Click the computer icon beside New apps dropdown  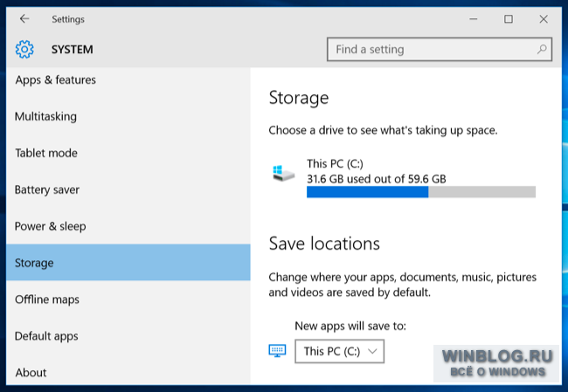click(x=277, y=350)
